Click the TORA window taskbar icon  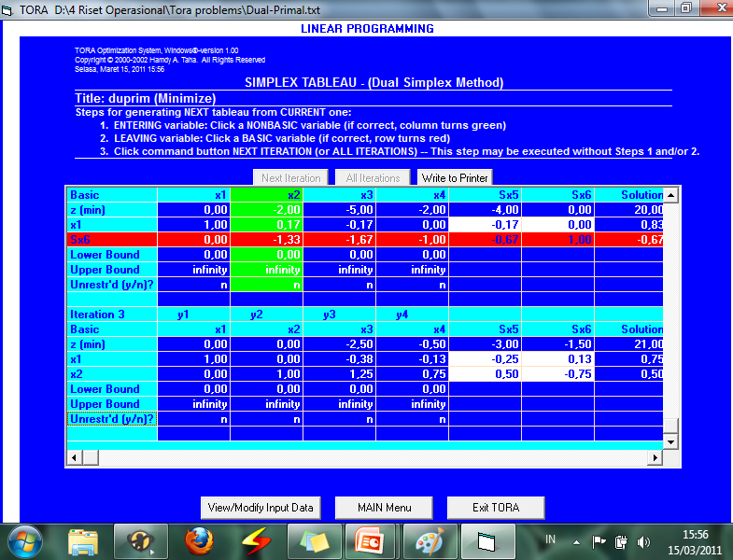coord(487,542)
